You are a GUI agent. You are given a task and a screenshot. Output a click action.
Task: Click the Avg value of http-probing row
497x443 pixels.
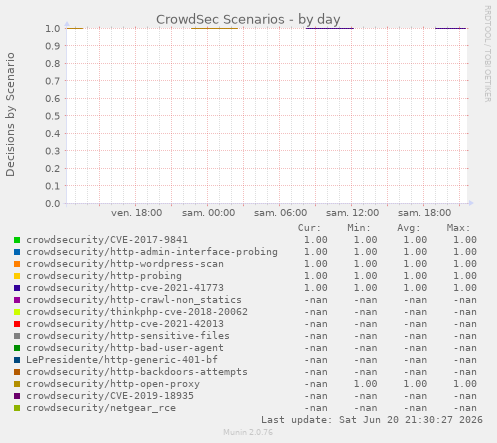tap(415, 276)
